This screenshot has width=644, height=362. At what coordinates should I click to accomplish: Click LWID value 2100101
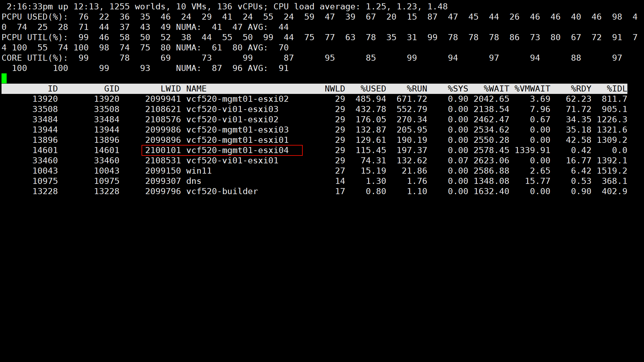coord(163,150)
